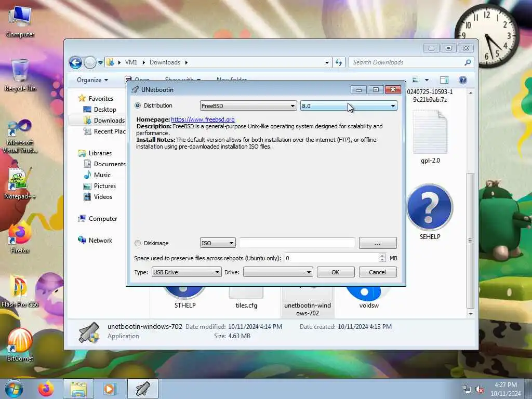The height and width of the screenshot is (399, 532).
Task: Open Explorer help icon
Action: click(x=463, y=80)
